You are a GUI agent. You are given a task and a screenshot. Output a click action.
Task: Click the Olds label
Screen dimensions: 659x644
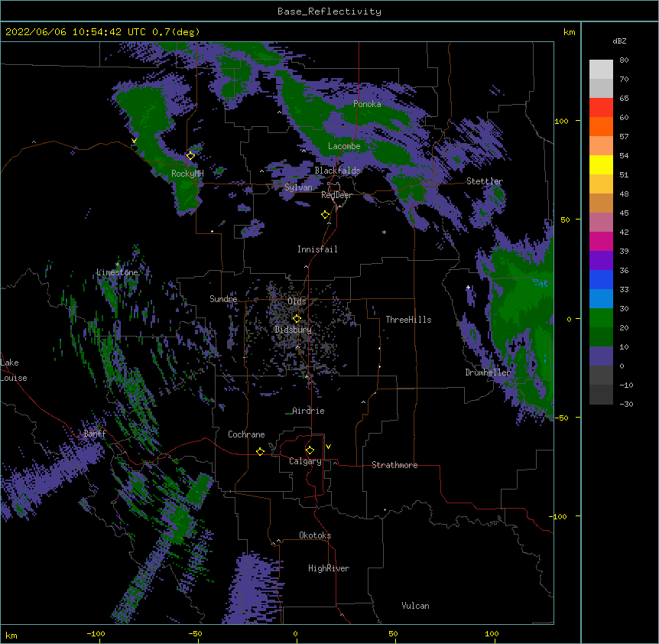tap(297, 301)
